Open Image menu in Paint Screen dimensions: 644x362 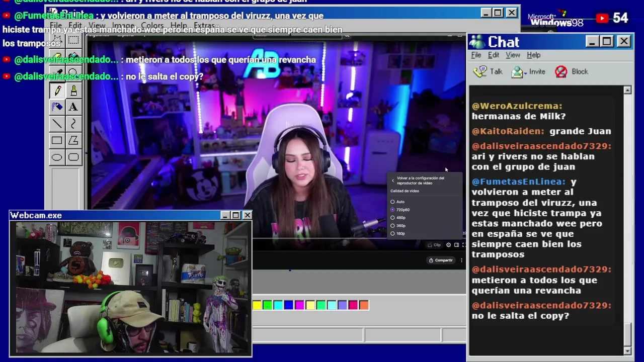[x=123, y=25]
